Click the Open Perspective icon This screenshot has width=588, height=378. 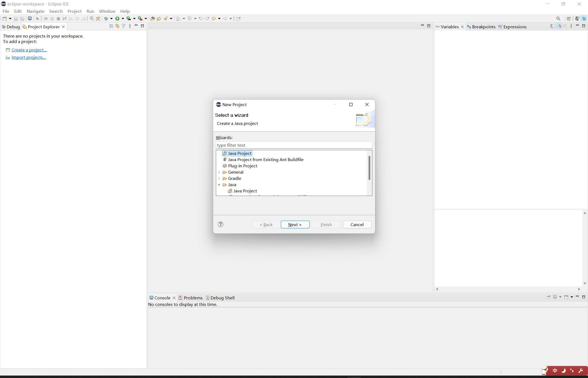tap(569, 19)
